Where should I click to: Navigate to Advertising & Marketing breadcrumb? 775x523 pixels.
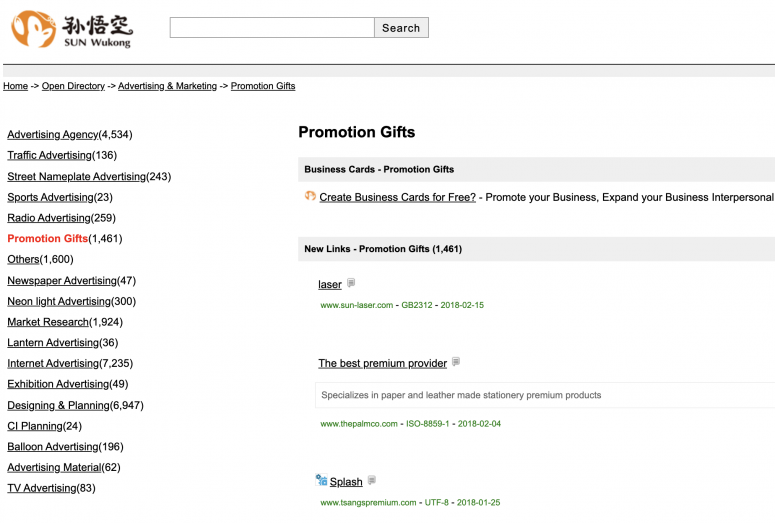coord(167,86)
